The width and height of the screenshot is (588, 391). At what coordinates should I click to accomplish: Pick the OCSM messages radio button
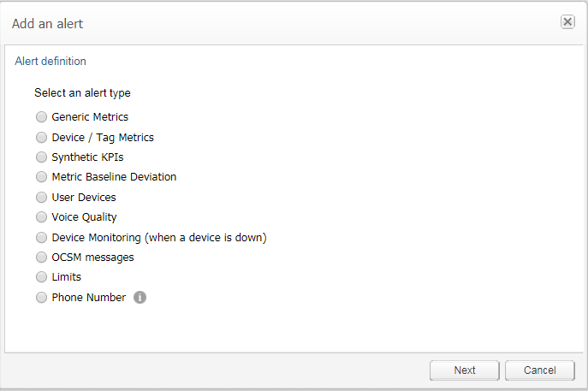click(x=41, y=258)
